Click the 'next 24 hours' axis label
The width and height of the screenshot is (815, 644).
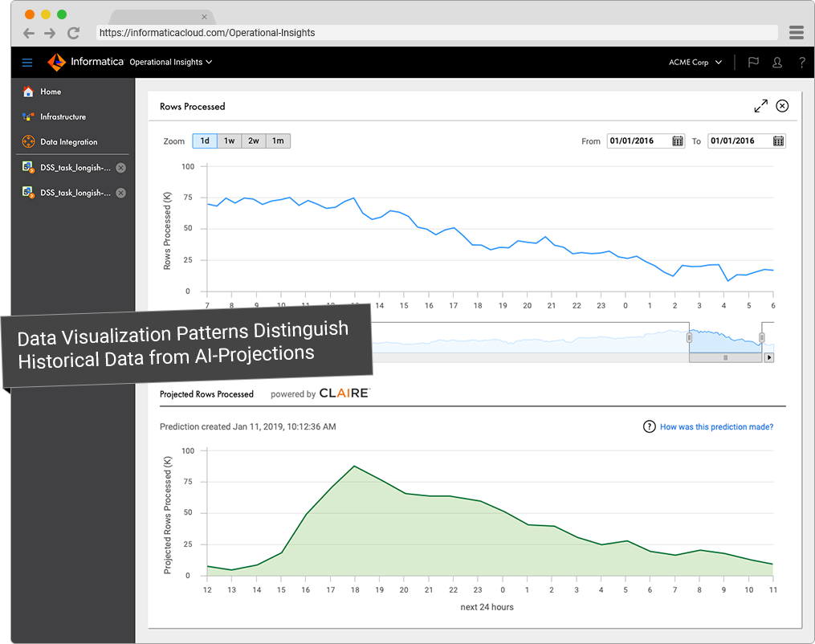tap(487, 607)
